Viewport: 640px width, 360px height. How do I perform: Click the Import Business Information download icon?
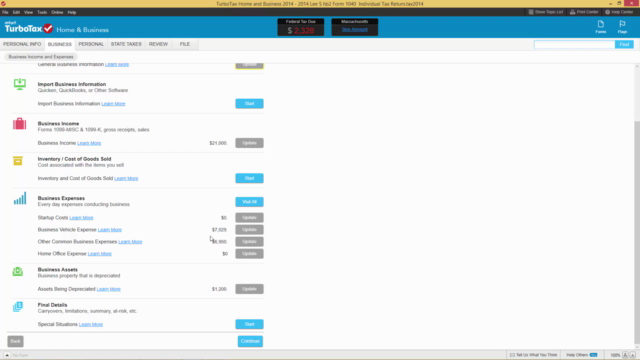pos(20,84)
